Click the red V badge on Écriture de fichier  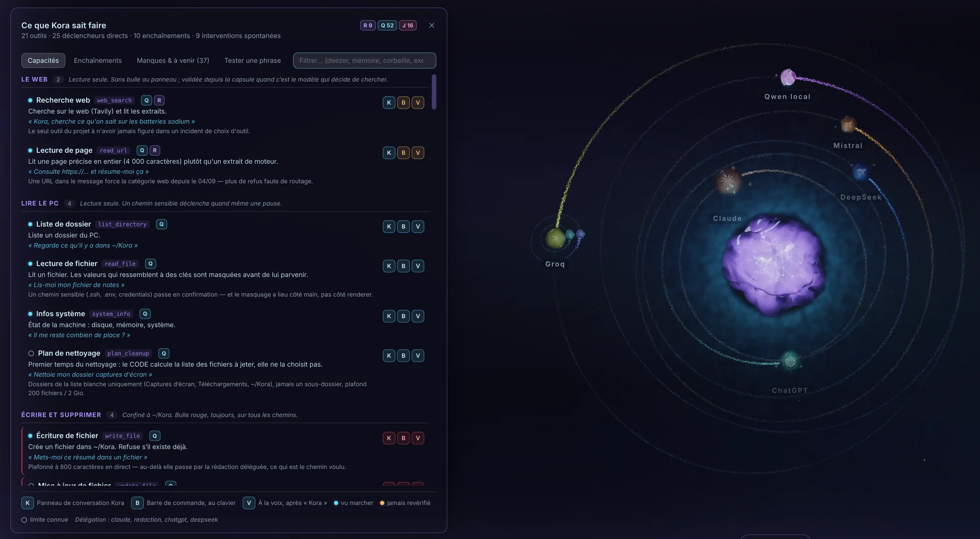pyautogui.click(x=418, y=438)
